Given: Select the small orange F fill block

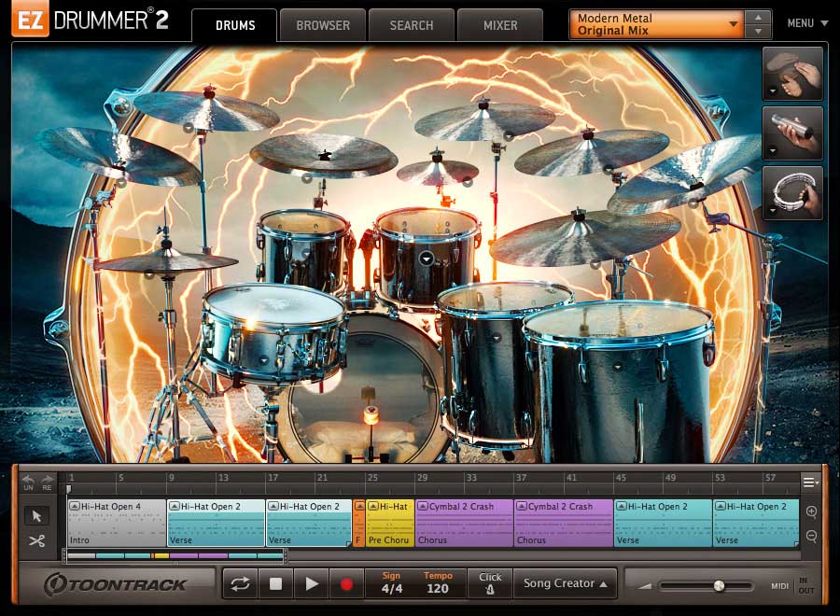Looking at the screenshot, I should tap(358, 523).
